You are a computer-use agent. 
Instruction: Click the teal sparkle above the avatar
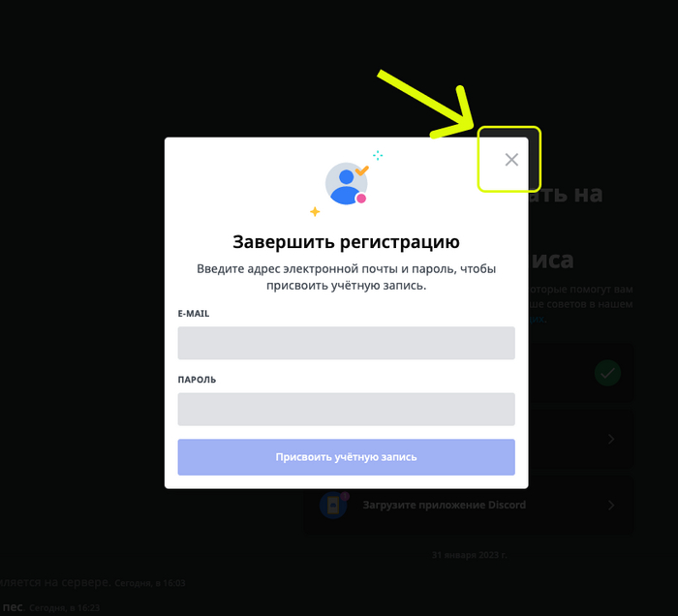378,155
